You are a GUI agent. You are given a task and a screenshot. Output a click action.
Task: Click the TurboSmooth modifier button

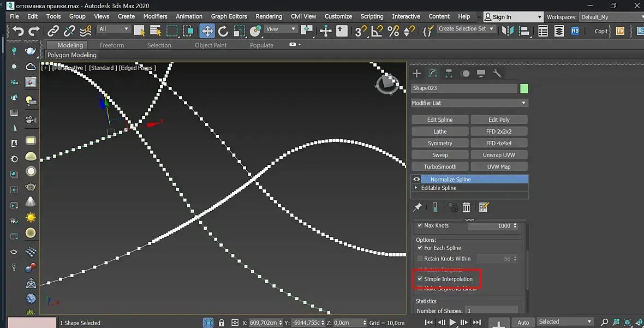(440, 166)
